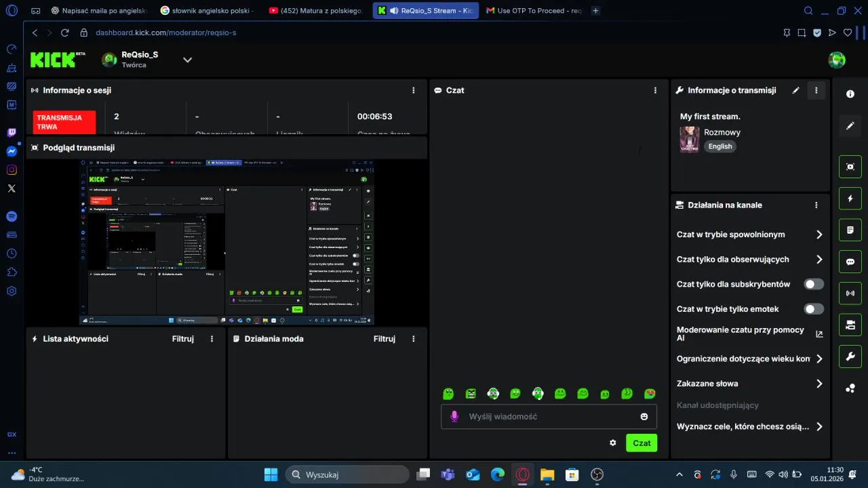Click the dashboard.kick.com address bar
This screenshot has width=868, height=488.
(165, 33)
